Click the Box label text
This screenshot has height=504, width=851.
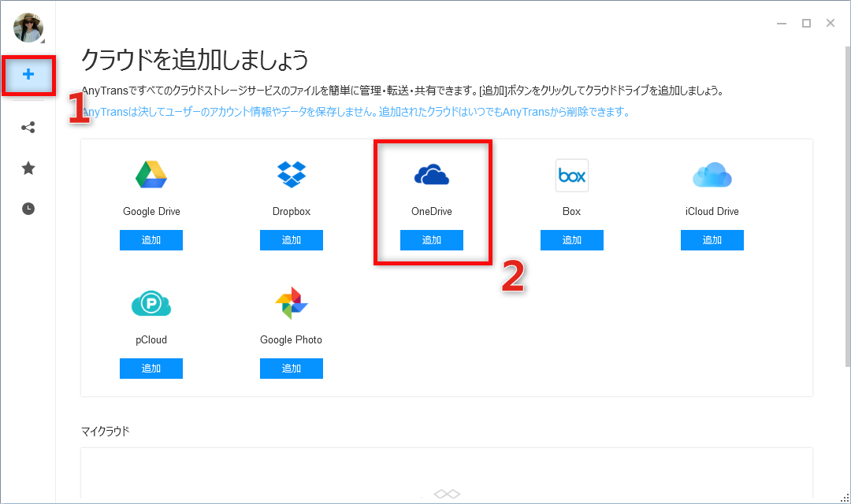click(571, 212)
